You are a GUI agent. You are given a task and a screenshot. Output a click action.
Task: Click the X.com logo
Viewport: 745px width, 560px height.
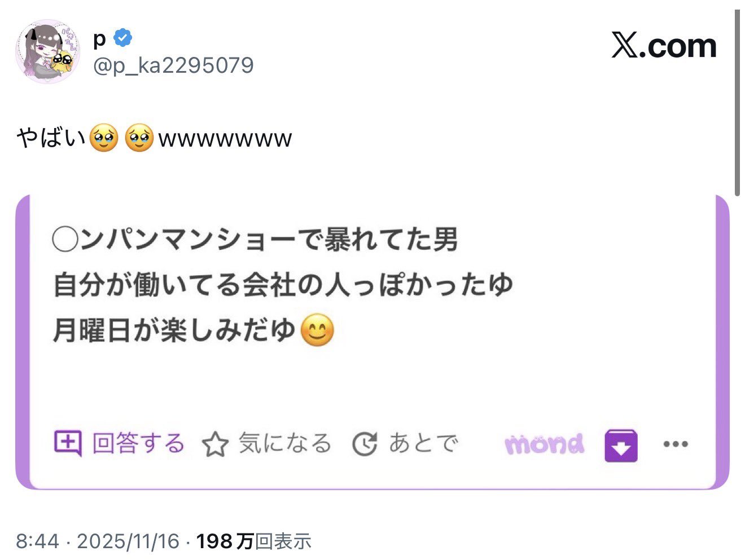click(664, 46)
